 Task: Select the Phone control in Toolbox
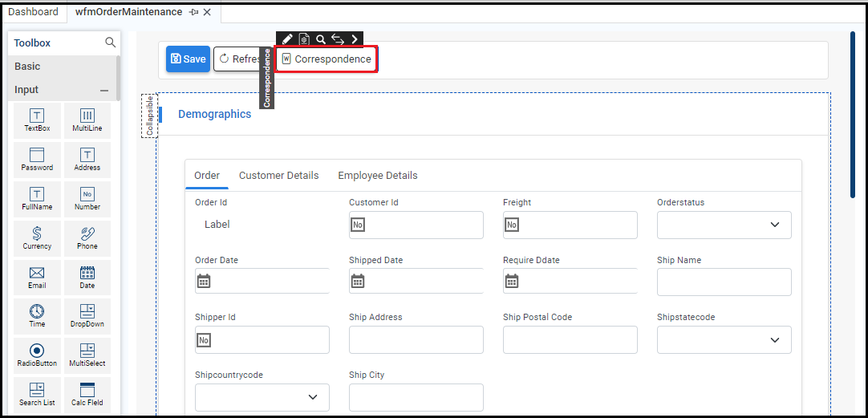click(x=87, y=238)
